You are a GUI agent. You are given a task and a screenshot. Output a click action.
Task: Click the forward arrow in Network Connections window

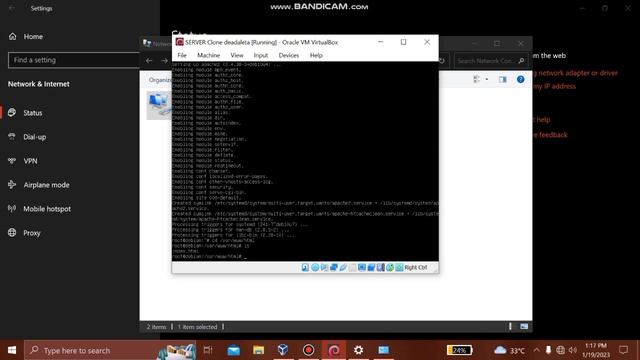164,60
